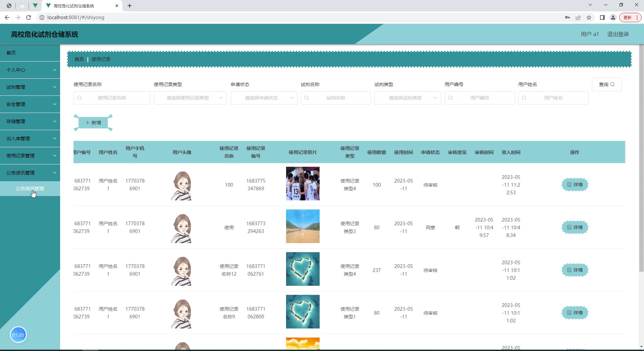This screenshot has height=351, width=644.
Task: Open the tab search chevron in title bar
Action: pos(590,5)
